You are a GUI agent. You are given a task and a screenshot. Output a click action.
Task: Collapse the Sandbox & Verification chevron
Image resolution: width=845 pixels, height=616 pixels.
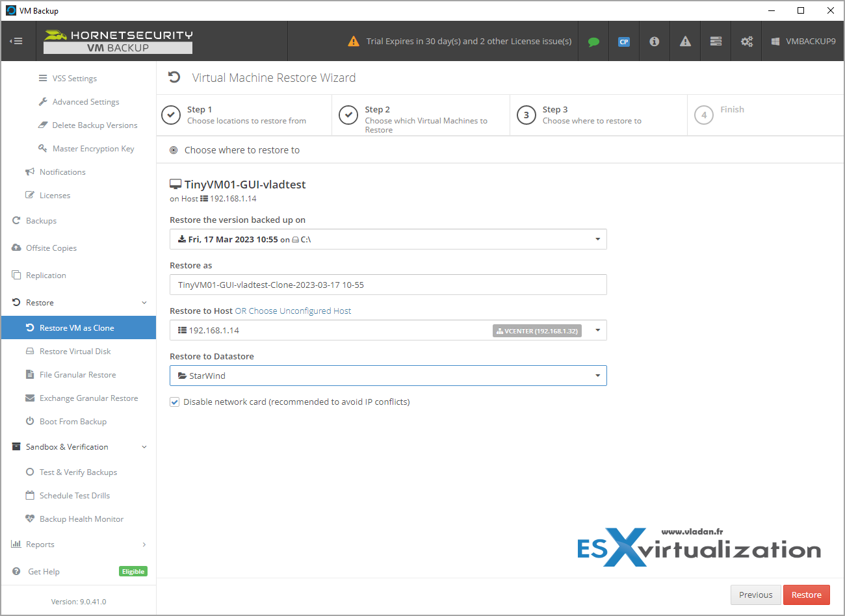[144, 447]
